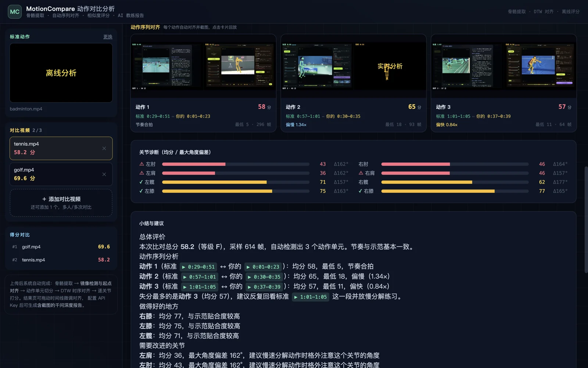Viewport: 588px width, 368px height.
Task: Open the 离线分析 standard video thumbnail
Action: [x=61, y=73]
